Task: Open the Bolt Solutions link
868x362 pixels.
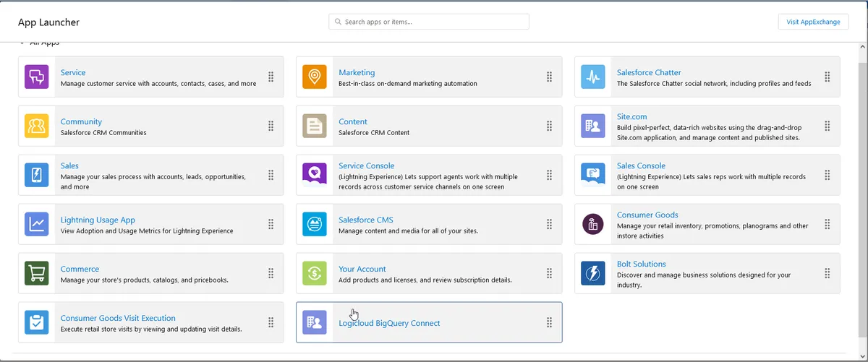Action: (x=642, y=264)
